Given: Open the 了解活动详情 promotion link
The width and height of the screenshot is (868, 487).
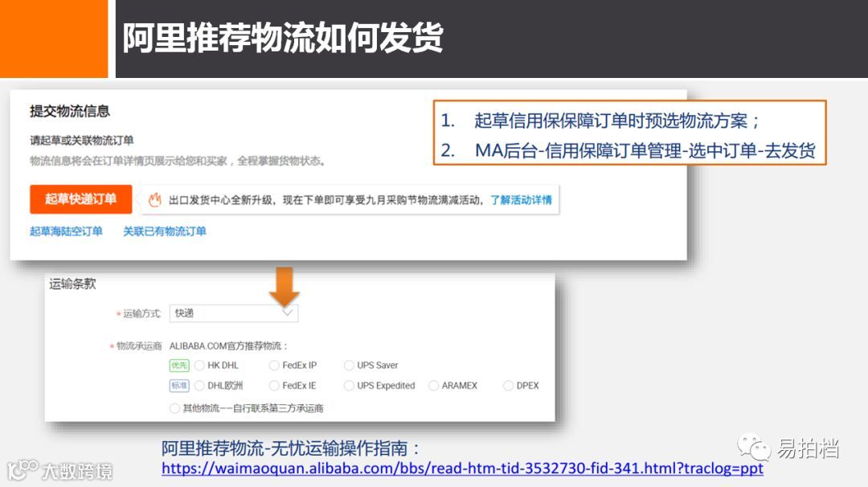Looking at the screenshot, I should (521, 200).
